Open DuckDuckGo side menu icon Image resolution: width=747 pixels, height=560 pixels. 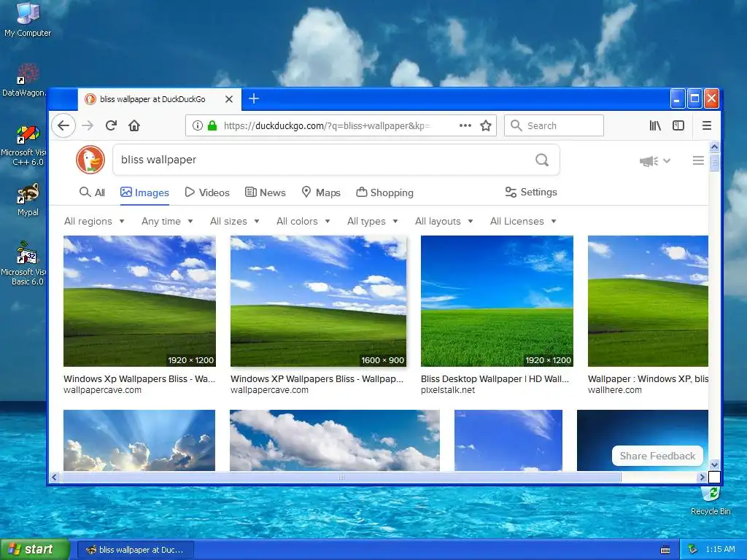pyautogui.click(x=698, y=160)
